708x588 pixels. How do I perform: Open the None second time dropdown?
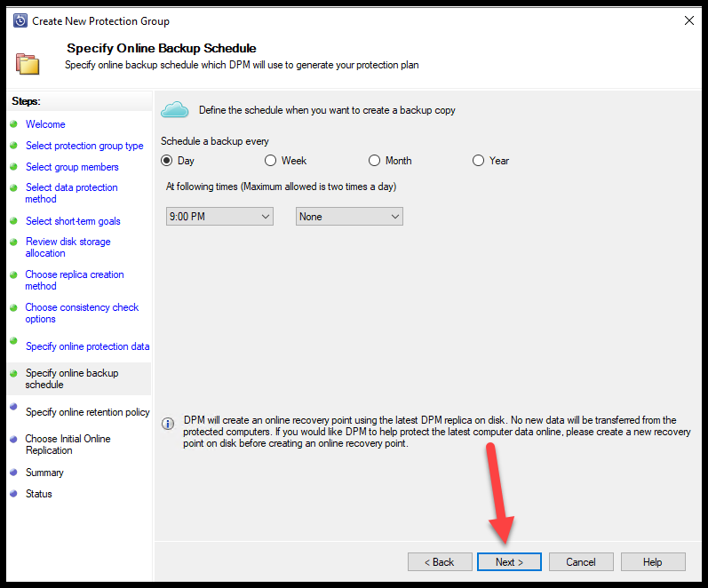(349, 217)
